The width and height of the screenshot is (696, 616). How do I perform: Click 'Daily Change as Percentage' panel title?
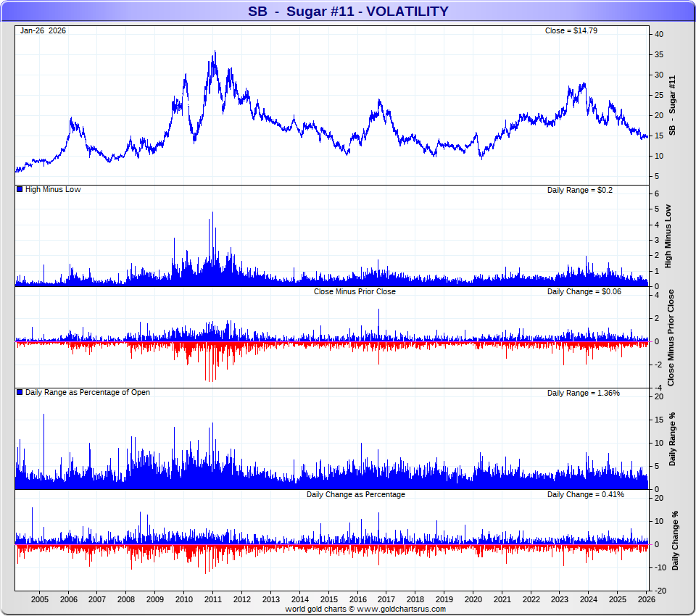tap(355, 494)
